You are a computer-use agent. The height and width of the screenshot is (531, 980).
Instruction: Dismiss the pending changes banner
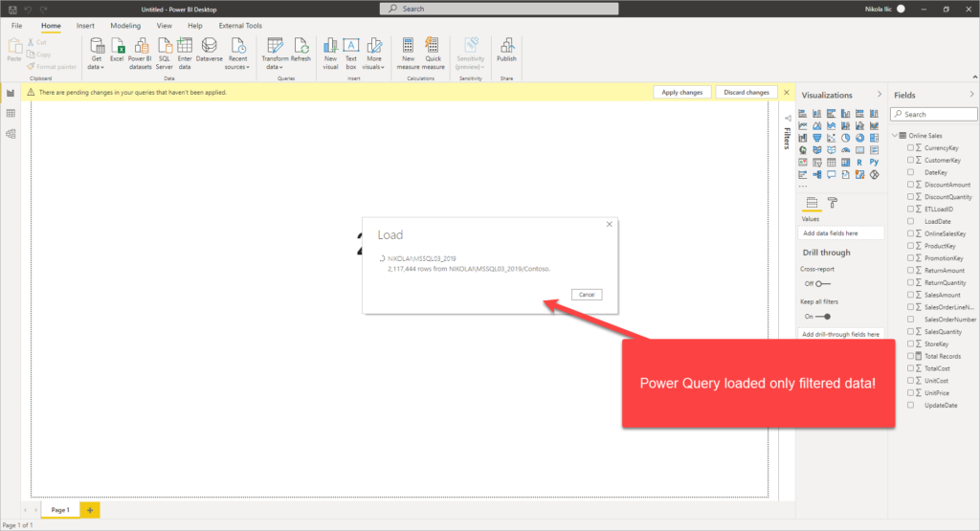point(787,93)
